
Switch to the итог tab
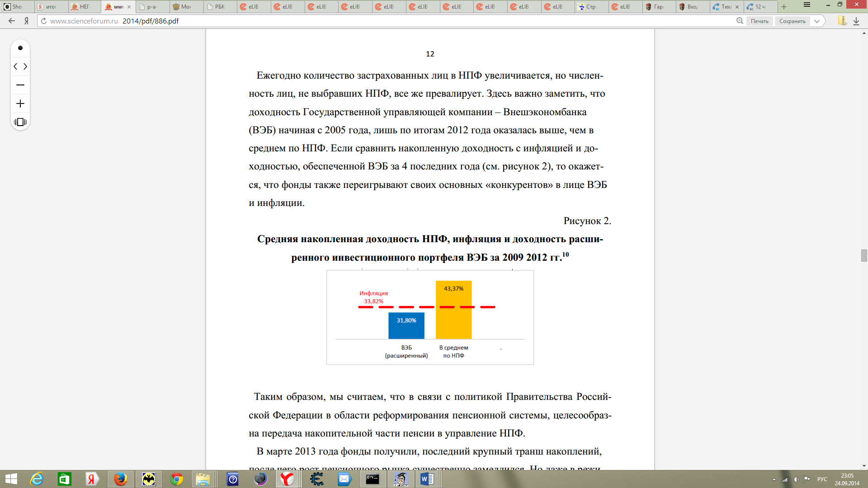(51, 7)
